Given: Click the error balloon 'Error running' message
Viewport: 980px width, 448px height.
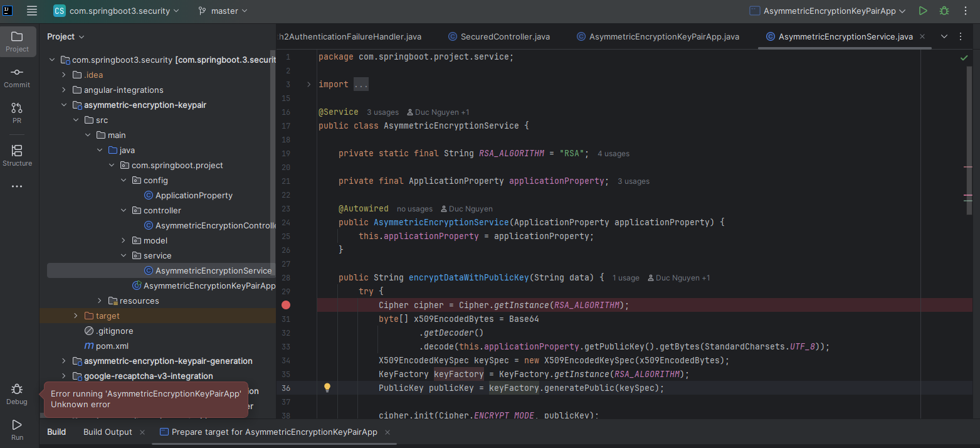Looking at the screenshot, I should (x=146, y=399).
